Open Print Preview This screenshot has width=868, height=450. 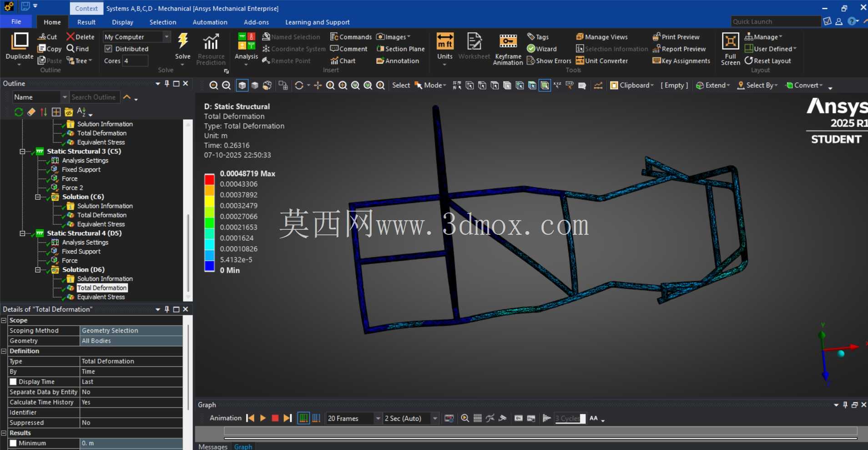tap(676, 37)
